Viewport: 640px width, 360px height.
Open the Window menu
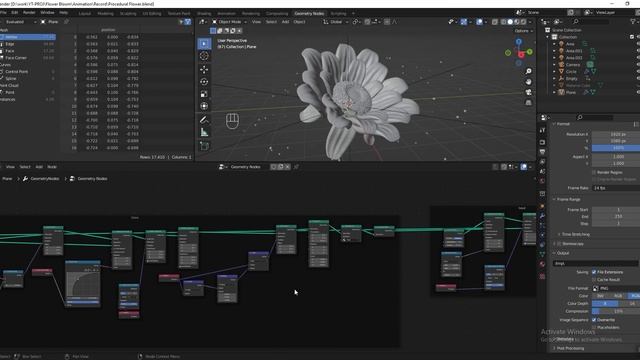[47, 13]
